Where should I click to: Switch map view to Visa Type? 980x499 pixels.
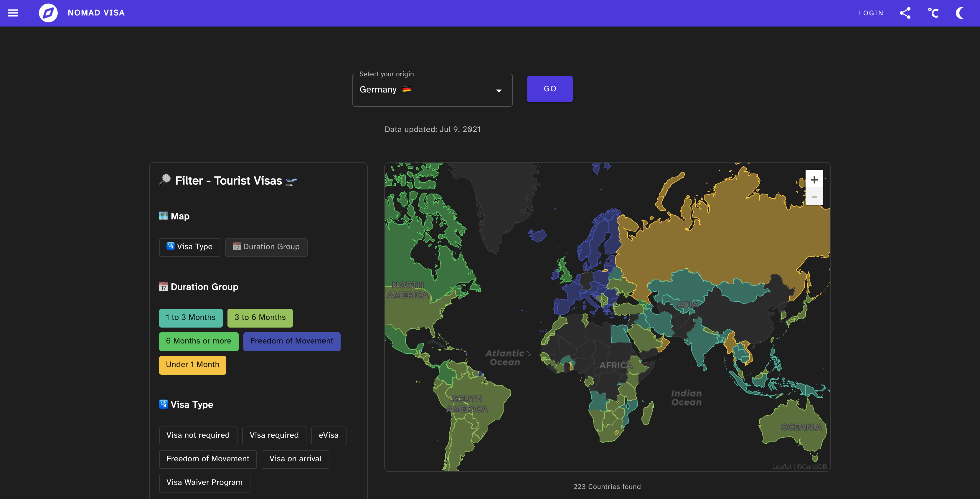coord(189,247)
